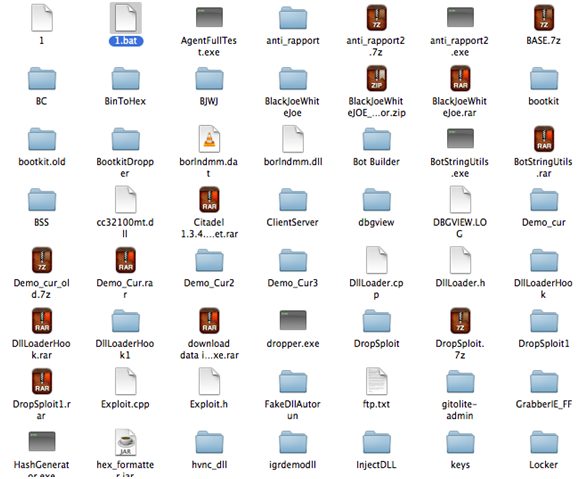Open the BSS folder
This screenshot has height=479, width=580.
tap(42, 200)
